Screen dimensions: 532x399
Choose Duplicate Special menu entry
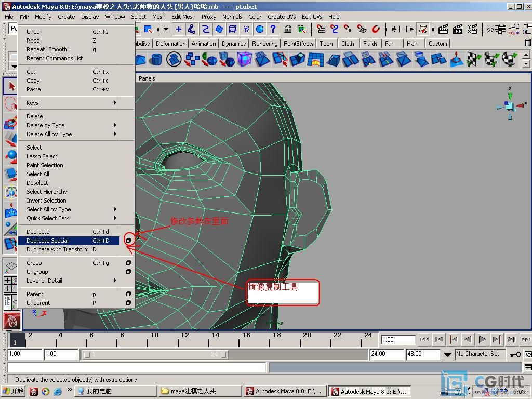click(69, 241)
